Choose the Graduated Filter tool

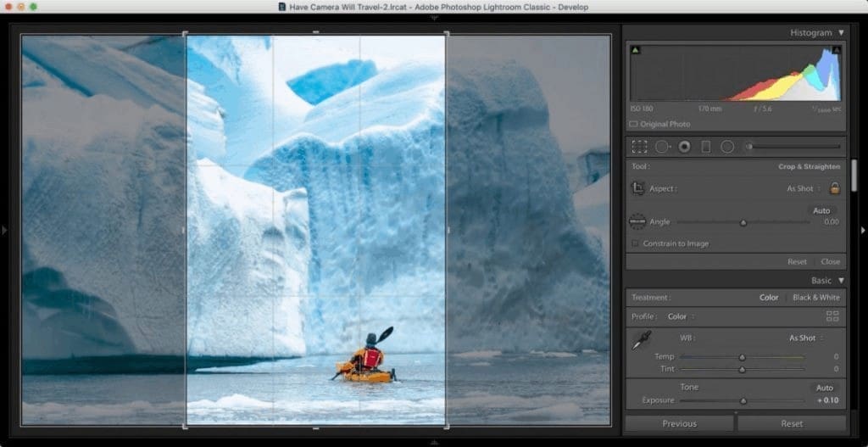(x=705, y=147)
